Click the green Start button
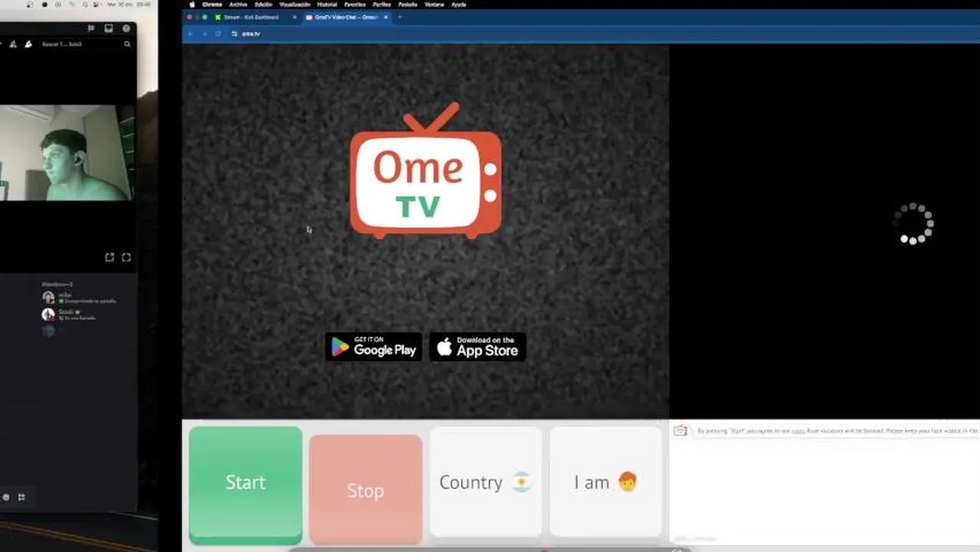 (x=245, y=485)
